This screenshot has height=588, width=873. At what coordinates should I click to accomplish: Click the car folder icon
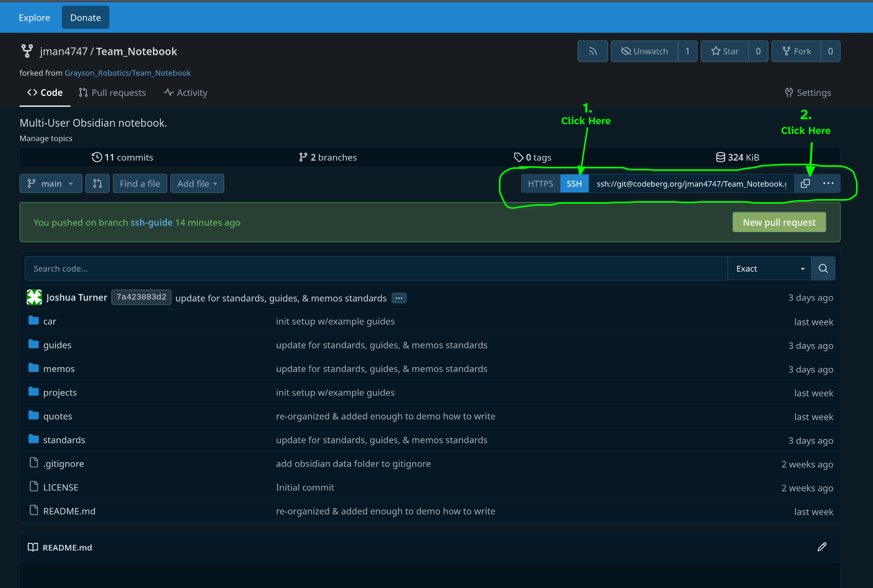[34, 321]
